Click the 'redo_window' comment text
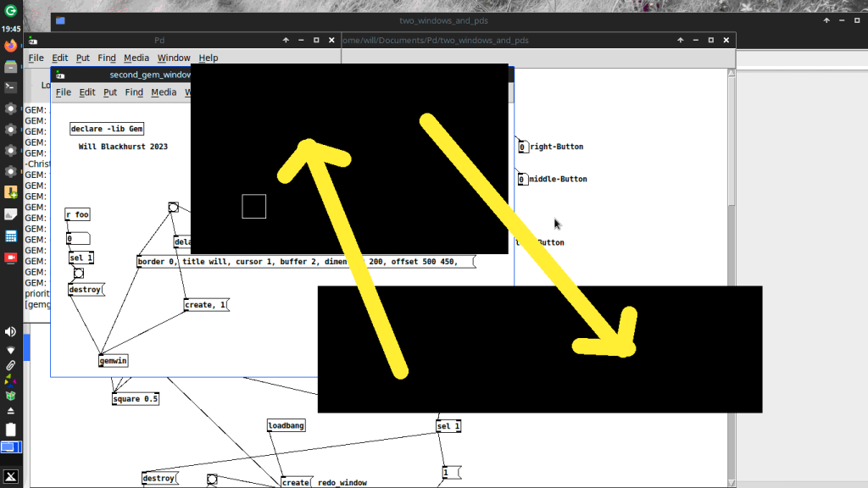The image size is (868, 488). point(342,483)
